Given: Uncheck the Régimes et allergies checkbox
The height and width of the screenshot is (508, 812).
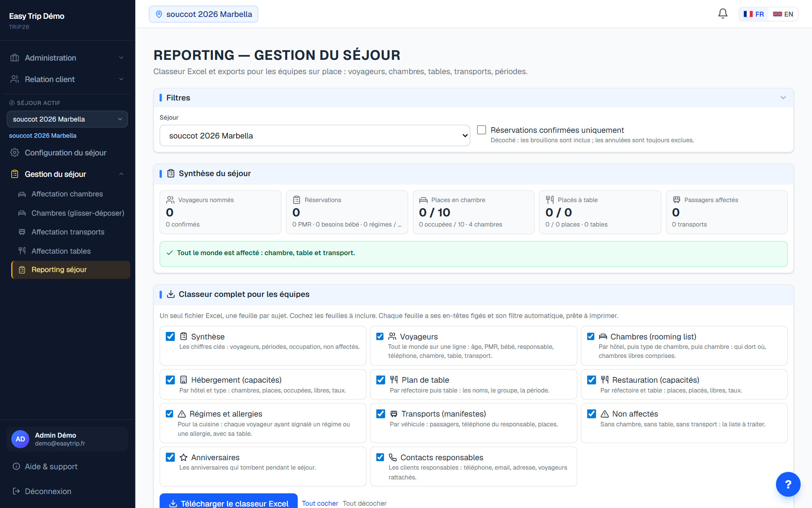Looking at the screenshot, I should 170,414.
